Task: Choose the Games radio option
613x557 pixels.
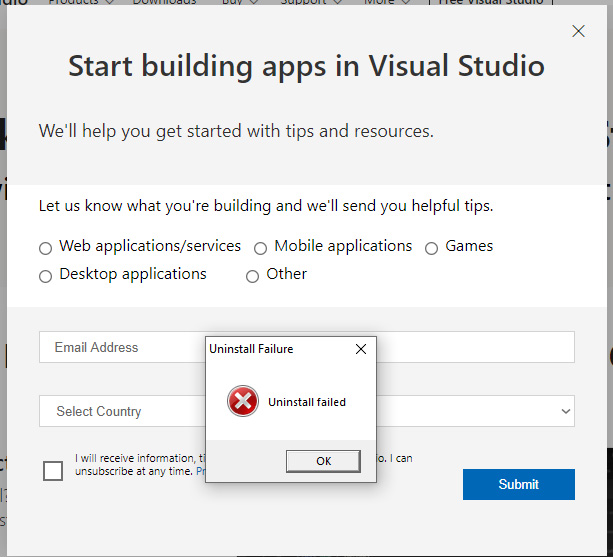Action: point(431,248)
